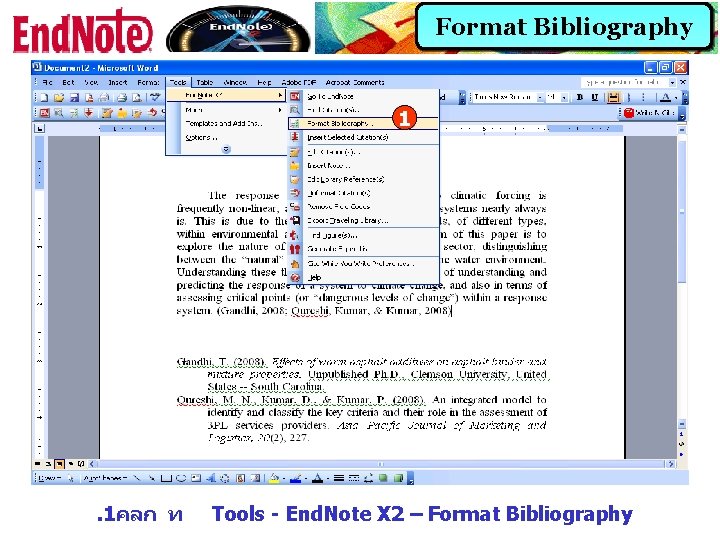Switch to the highlighted Print Layout view button
This screenshot has width=720, height=540.
[x=59, y=464]
